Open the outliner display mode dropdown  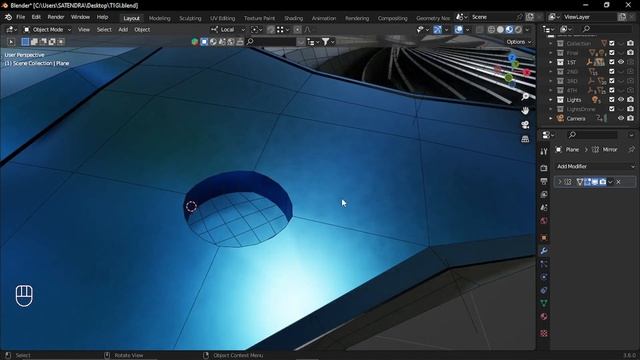coord(566,29)
